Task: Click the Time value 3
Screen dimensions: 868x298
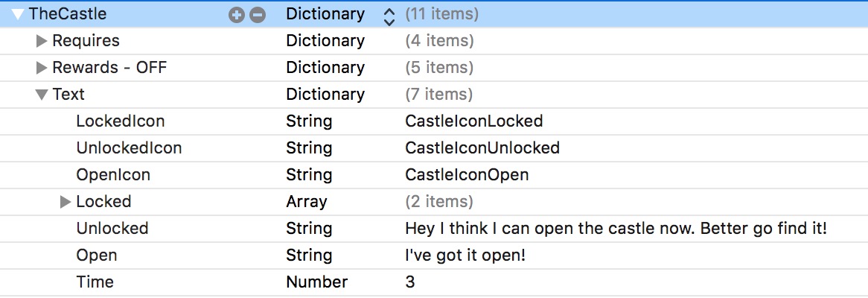Action: point(410,282)
